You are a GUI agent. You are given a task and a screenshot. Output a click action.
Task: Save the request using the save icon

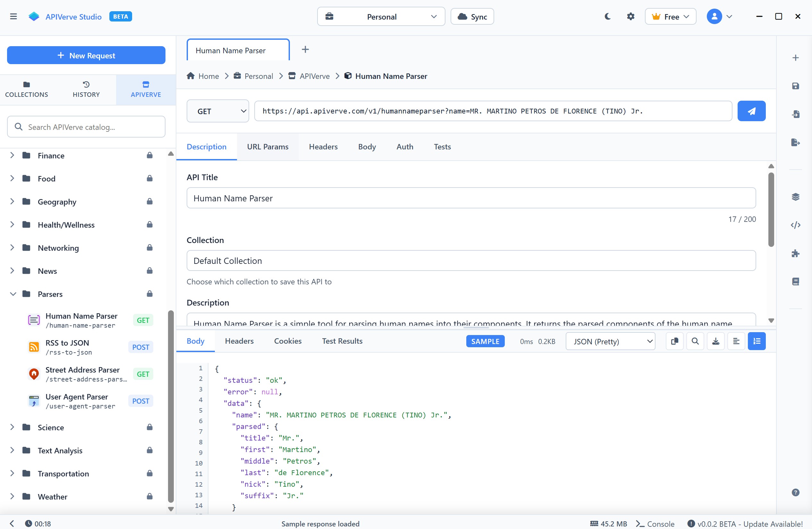[796, 86]
